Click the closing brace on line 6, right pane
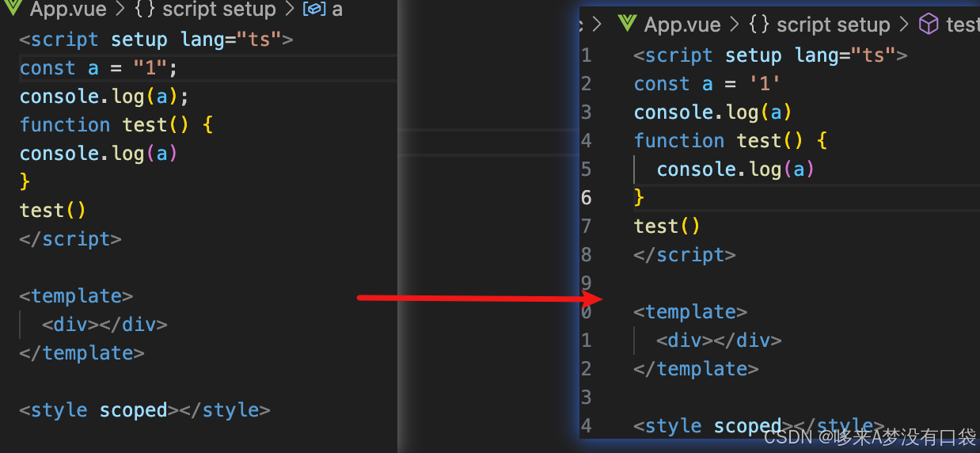The width and height of the screenshot is (980, 453). point(639,198)
